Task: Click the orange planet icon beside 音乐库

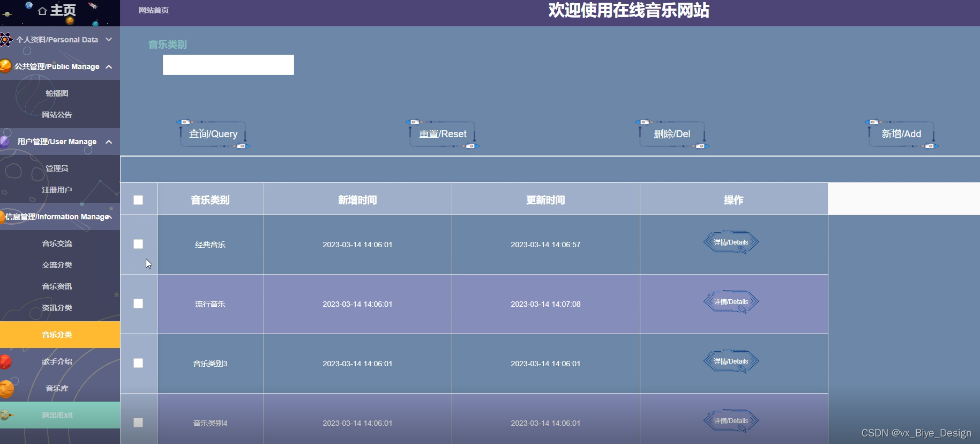Action: pos(7,389)
